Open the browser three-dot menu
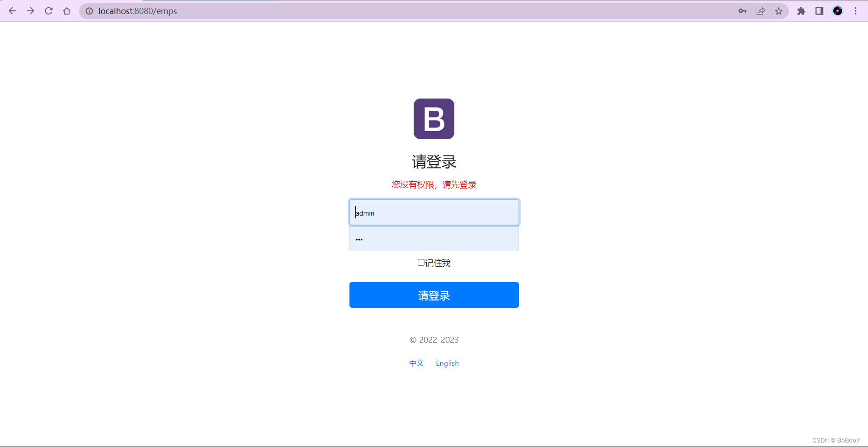Viewport: 868px width, 447px height. 855,11
